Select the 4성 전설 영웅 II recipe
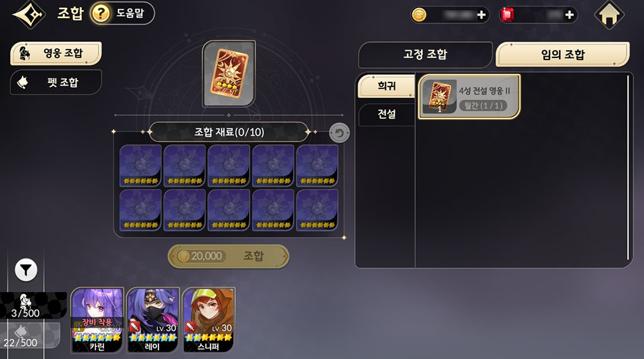This screenshot has width=644, height=359. pos(469,97)
